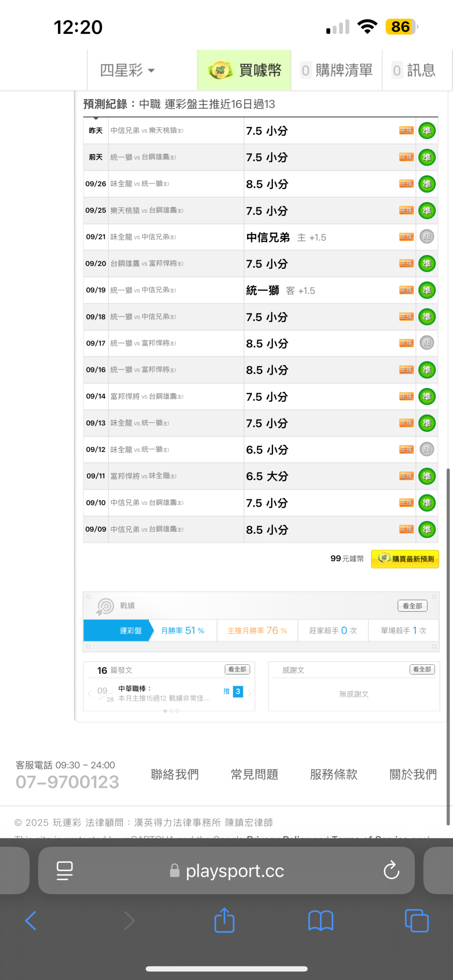Screen dimensions: 453x980
Task: Click 看全部 next to 感謝文
Action: coord(422,669)
